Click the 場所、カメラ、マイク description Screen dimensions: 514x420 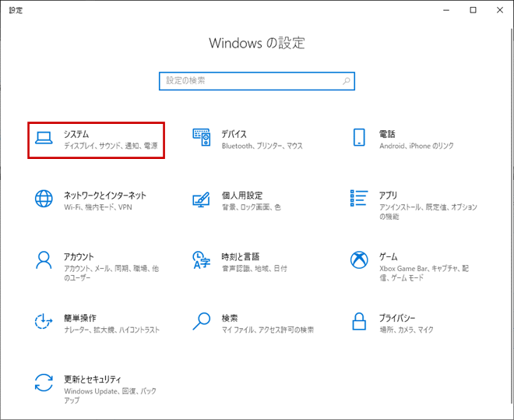[407, 330]
